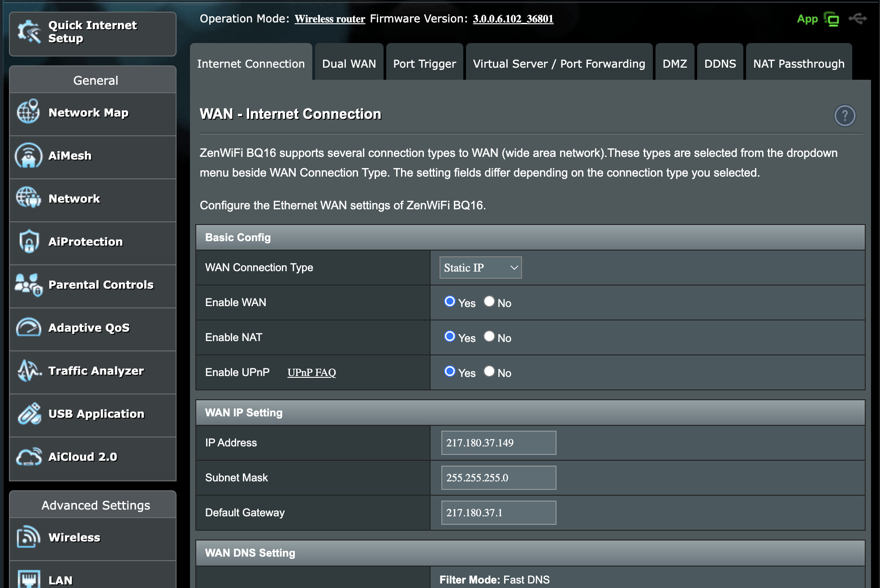Click the Wireless signal icon

coord(28,536)
